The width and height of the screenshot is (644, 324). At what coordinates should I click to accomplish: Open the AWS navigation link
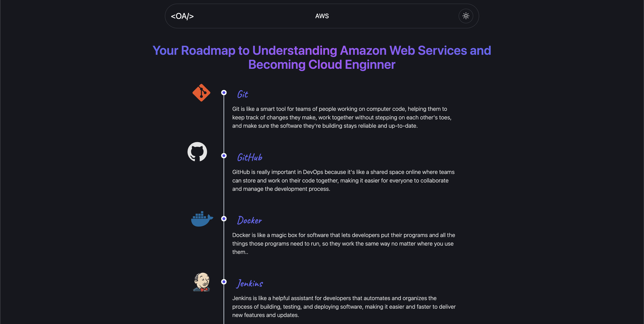click(x=322, y=16)
